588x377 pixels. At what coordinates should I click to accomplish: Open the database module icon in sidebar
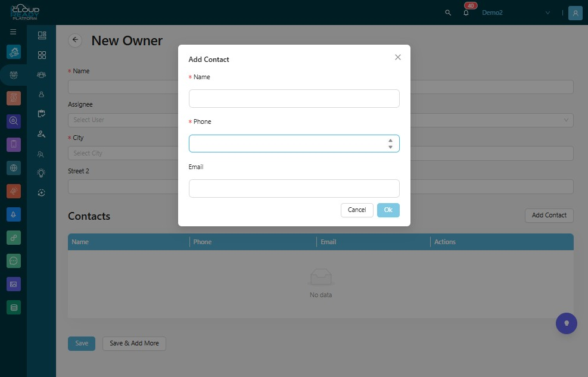14,308
